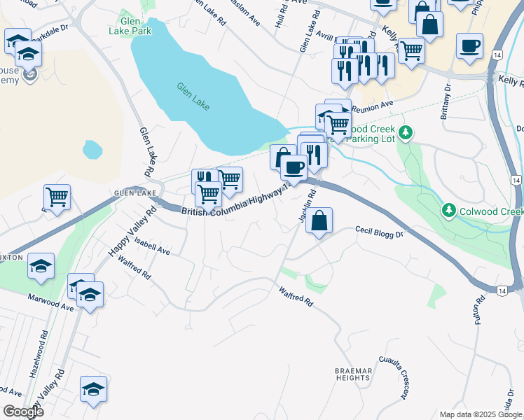Click the Glen Lake water label
The image size is (524, 420).
pos(193,97)
